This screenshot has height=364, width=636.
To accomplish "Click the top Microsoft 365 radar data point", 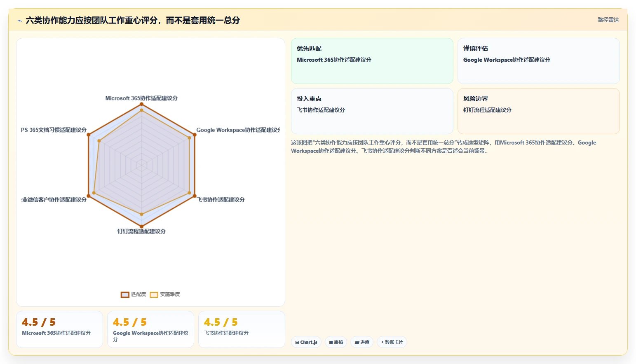I will click(141, 104).
